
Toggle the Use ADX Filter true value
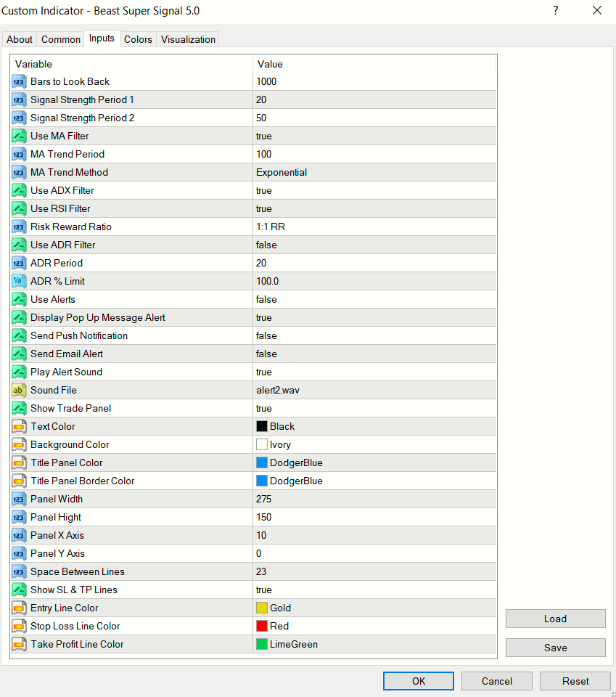tap(374, 191)
